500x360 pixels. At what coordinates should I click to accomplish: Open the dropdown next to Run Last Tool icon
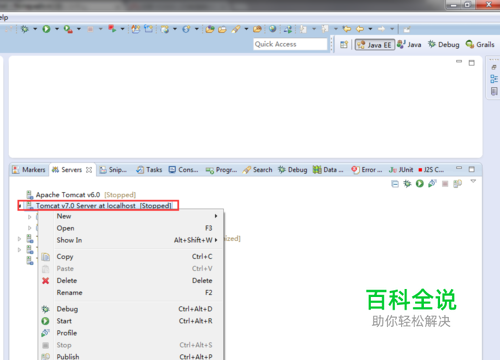79,29
